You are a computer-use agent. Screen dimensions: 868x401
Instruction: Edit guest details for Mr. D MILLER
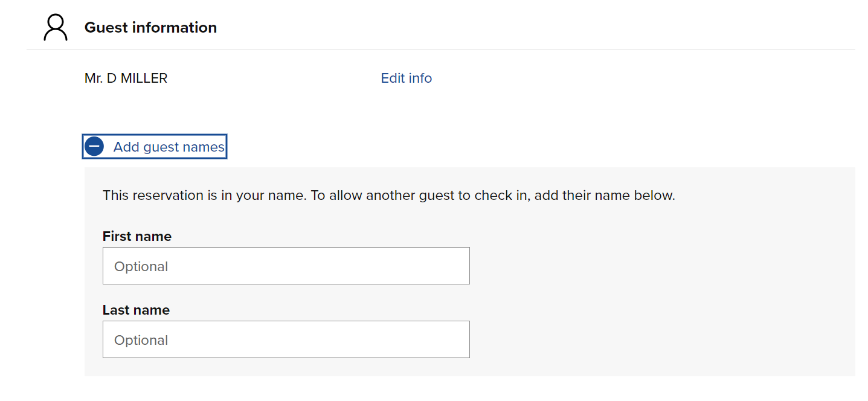406,78
